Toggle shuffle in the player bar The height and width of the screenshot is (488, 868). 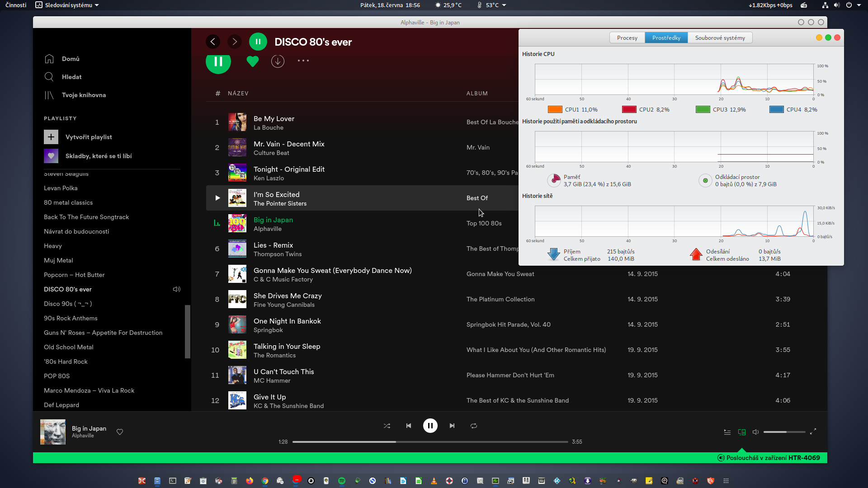pyautogui.click(x=387, y=426)
